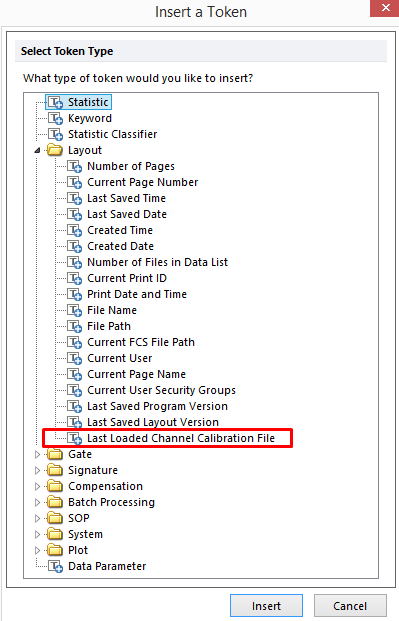Click the Current Print ID token icon

[74, 278]
